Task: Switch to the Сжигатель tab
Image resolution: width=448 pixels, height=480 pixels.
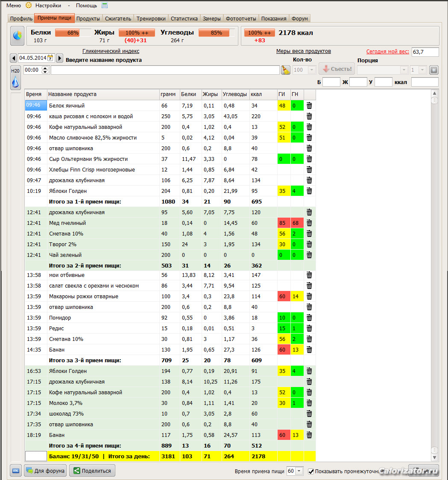Action: pos(118,19)
